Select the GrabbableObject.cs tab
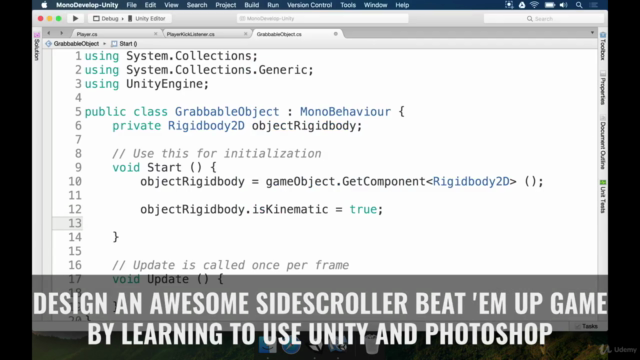Image resolution: width=640 pixels, height=360 pixels. point(297,34)
